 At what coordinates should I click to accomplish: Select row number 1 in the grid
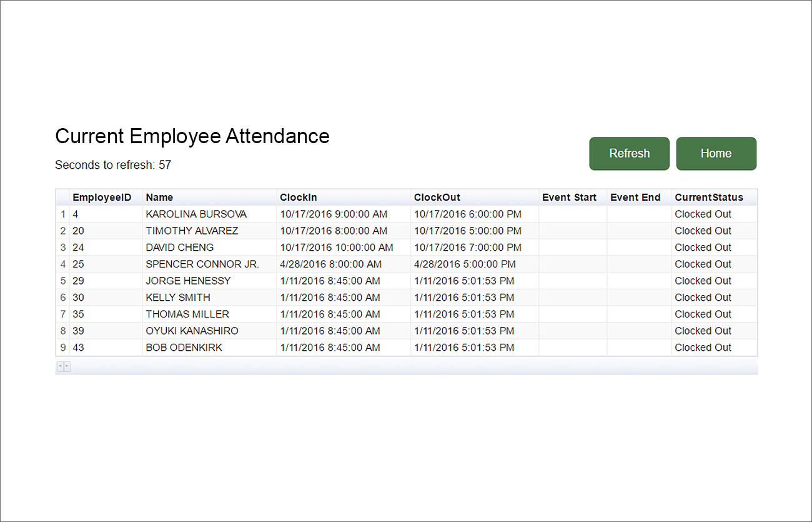pos(62,214)
